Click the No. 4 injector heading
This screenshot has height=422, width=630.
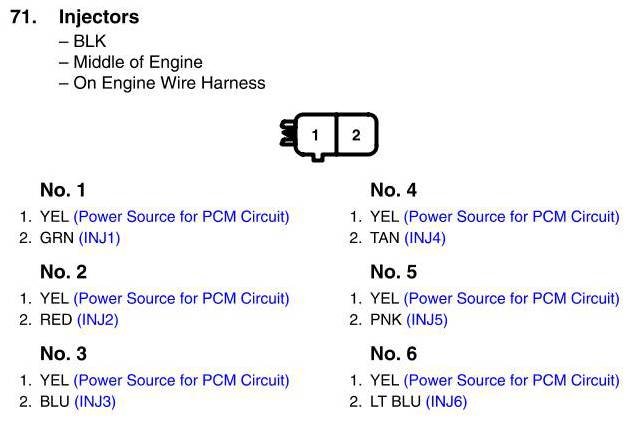point(393,190)
